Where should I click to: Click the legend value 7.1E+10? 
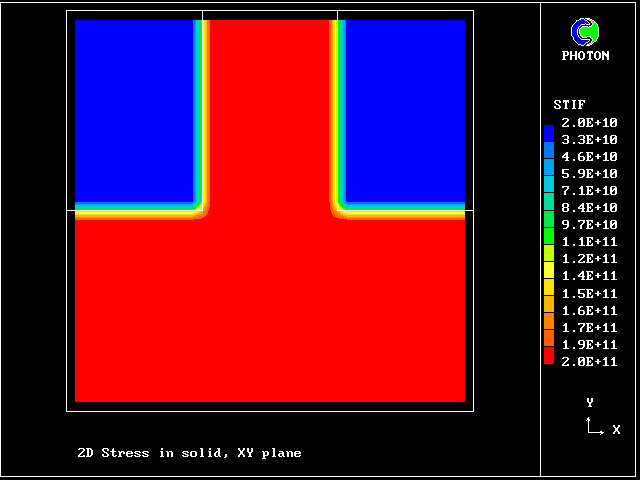589,191
